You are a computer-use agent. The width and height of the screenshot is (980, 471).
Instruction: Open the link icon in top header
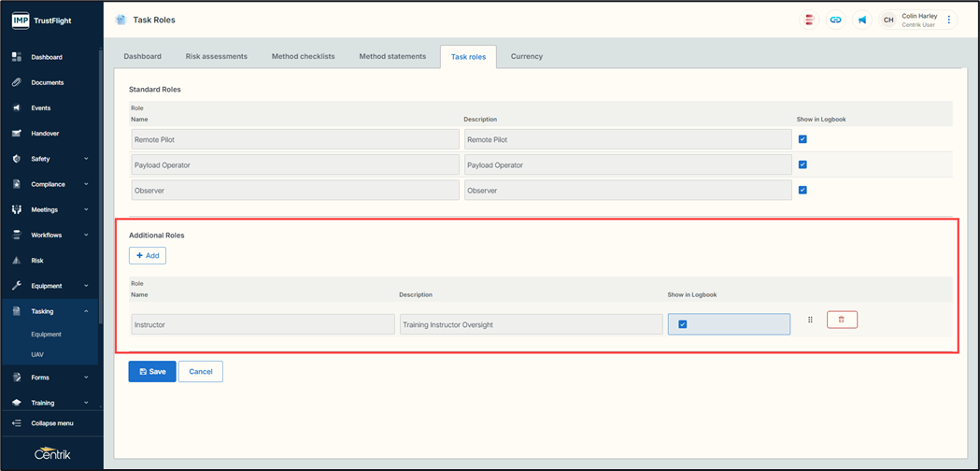coord(836,20)
